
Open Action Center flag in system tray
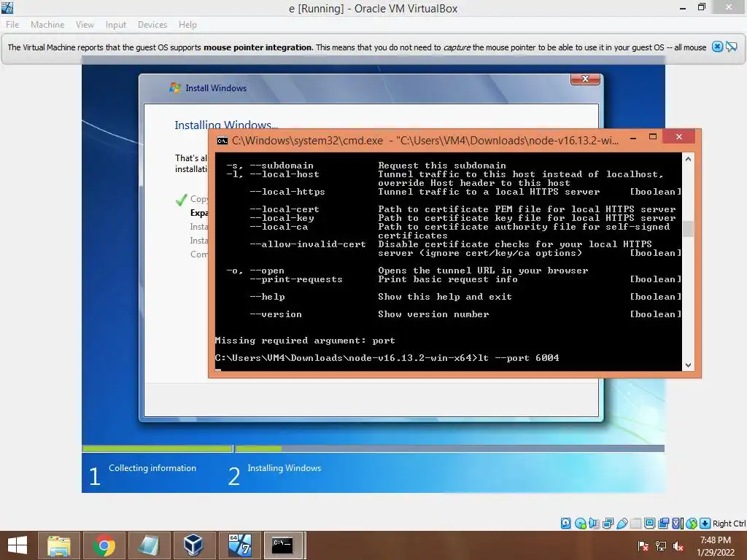(643, 545)
